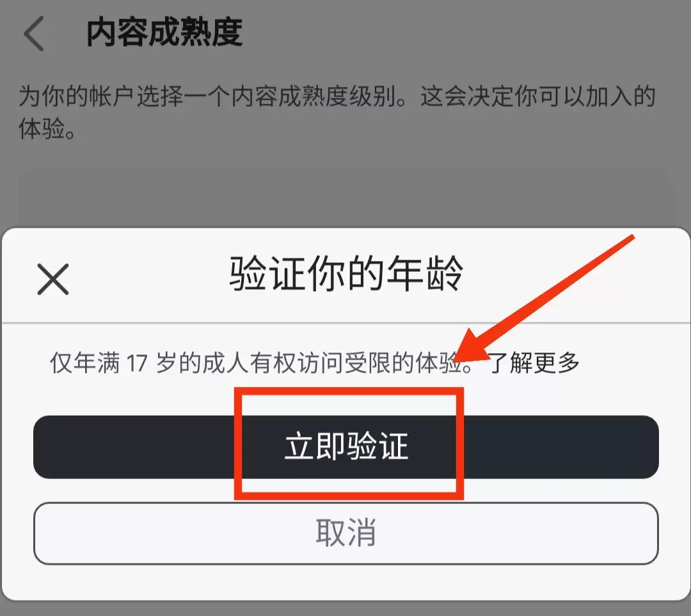Open the 了解更多 link
691x616 pixels.
point(534,363)
